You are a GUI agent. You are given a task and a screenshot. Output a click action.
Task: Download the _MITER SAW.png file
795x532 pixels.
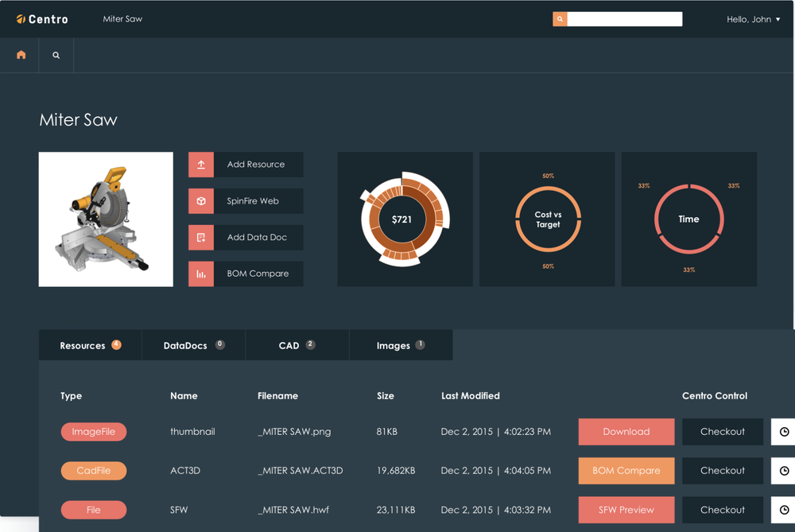pyautogui.click(x=626, y=431)
